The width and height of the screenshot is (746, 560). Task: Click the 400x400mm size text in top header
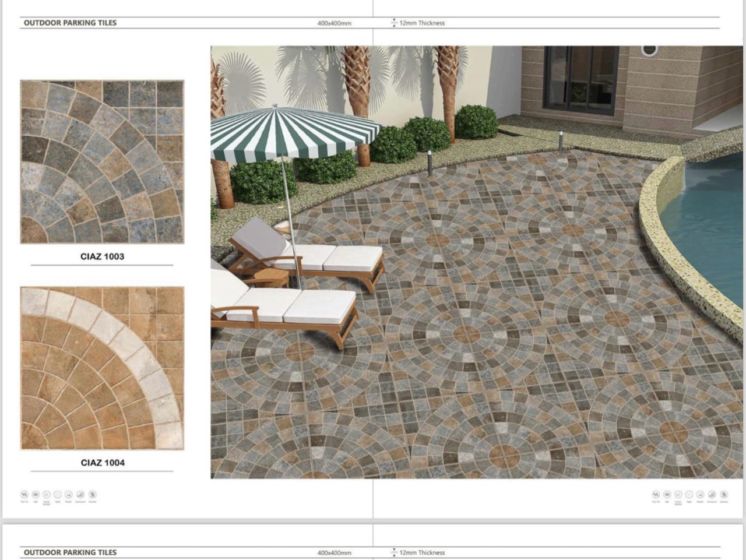click(334, 23)
